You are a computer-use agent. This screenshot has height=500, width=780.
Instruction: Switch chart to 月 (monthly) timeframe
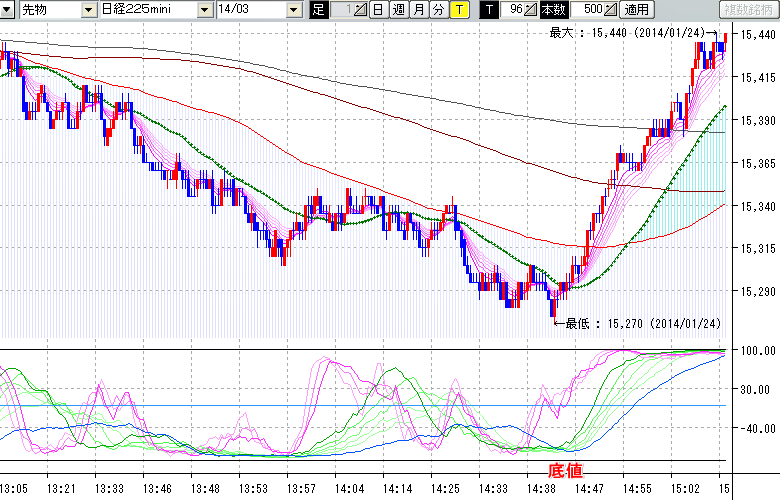click(x=419, y=10)
